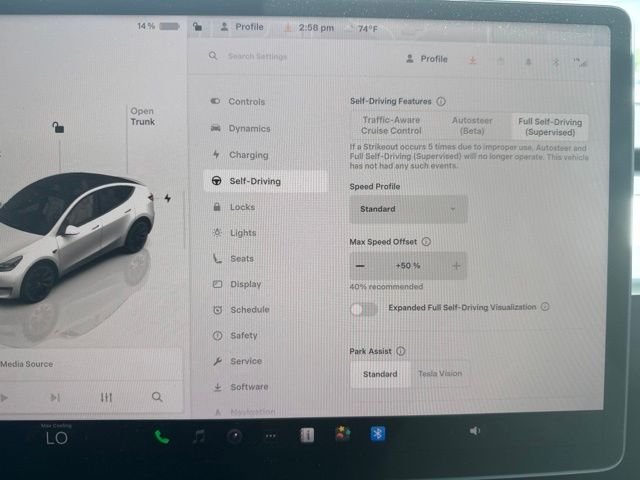Increase Max Speed Offset with plus button

click(x=456, y=266)
